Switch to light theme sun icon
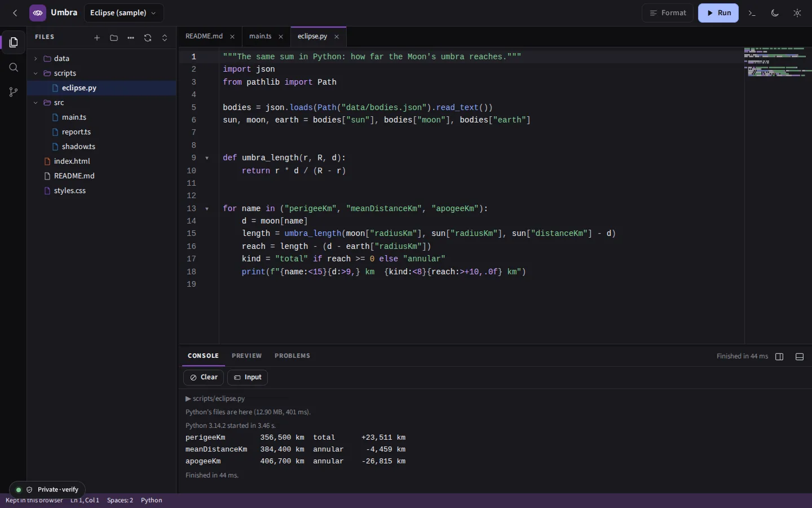812x508 pixels. pyautogui.click(x=797, y=13)
